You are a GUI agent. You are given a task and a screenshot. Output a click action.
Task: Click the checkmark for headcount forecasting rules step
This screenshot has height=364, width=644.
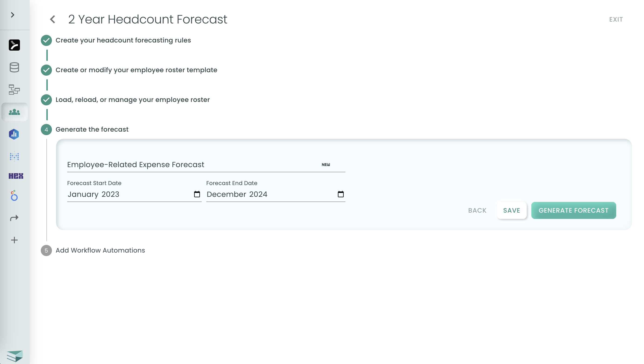pyautogui.click(x=46, y=40)
